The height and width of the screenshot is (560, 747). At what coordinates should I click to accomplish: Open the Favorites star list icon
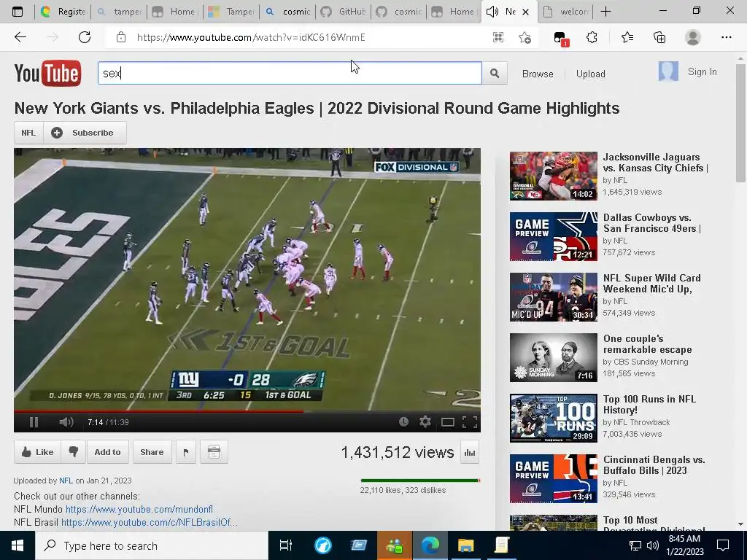pyautogui.click(x=627, y=37)
